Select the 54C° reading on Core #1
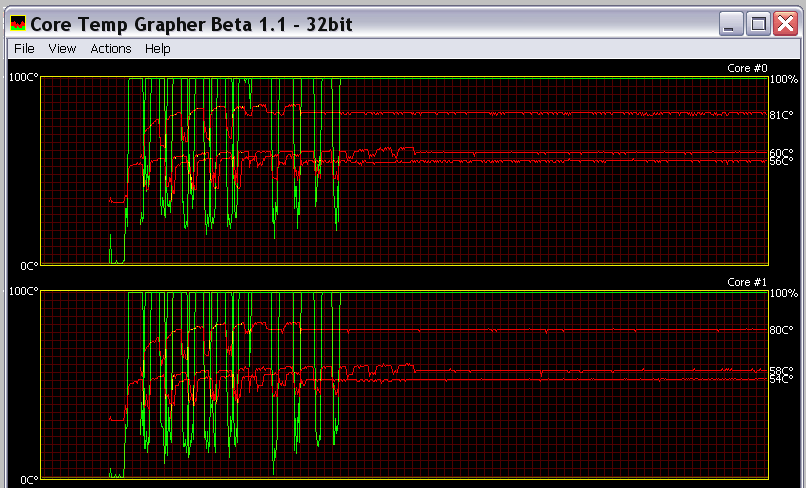This screenshot has height=488, width=806. coord(781,379)
